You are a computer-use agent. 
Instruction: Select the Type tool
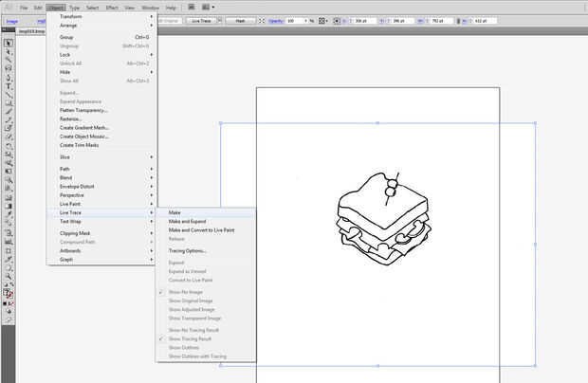click(x=9, y=86)
